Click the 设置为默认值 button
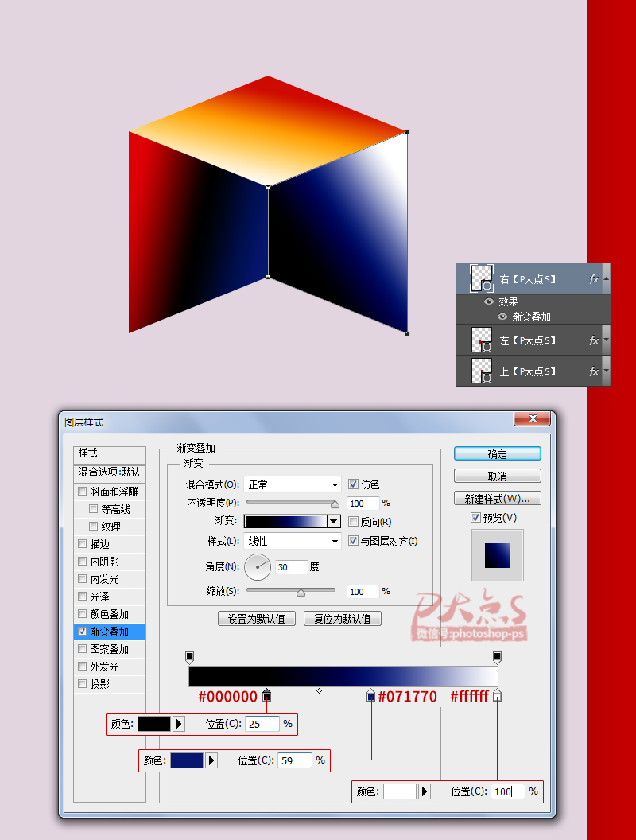 point(256,618)
